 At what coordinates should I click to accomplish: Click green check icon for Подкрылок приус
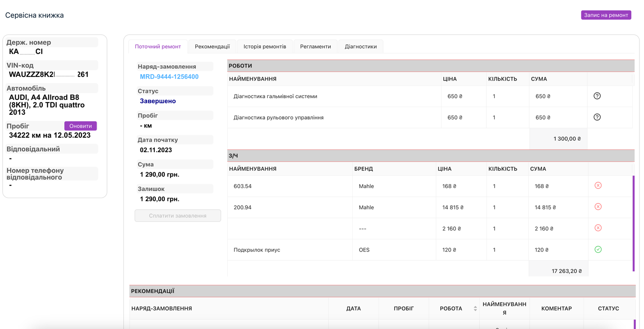coord(598,249)
